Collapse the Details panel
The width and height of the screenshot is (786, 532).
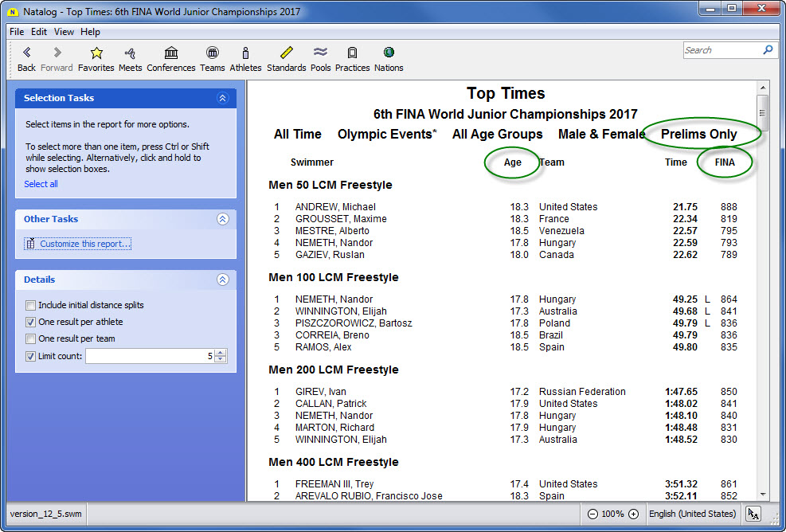point(222,280)
